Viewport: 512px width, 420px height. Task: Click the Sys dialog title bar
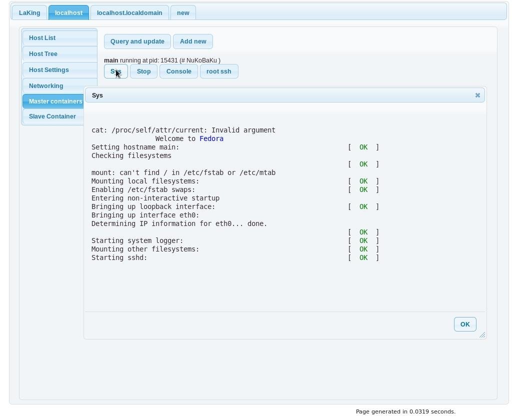284,95
